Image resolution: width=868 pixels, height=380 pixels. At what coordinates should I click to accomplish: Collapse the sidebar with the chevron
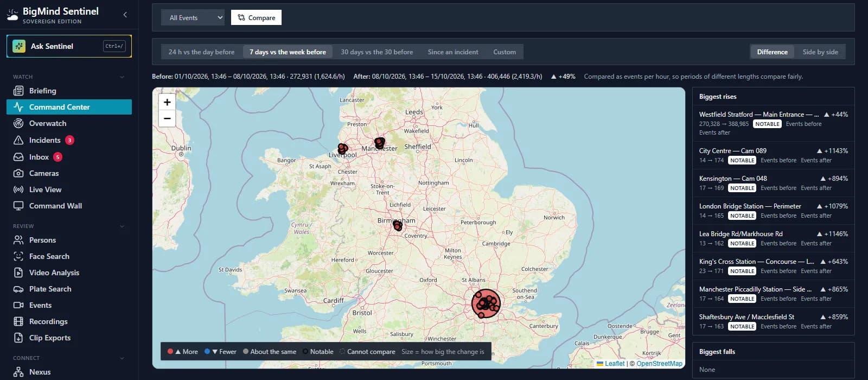[x=125, y=15]
